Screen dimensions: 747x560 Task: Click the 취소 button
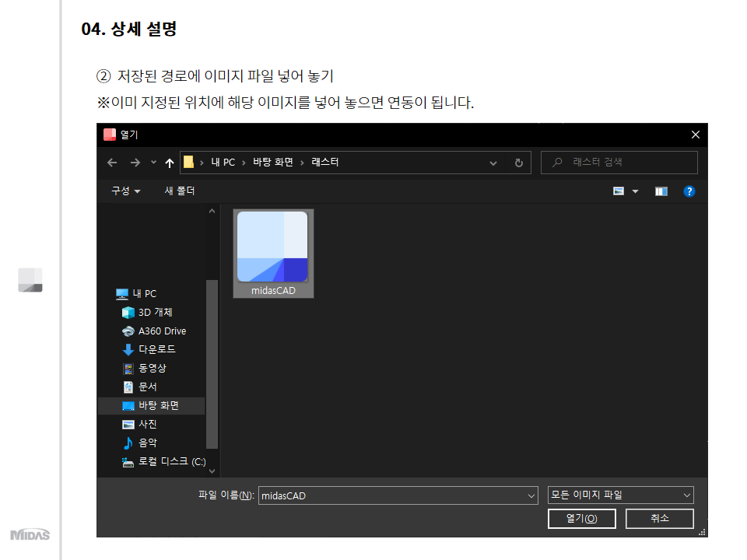pos(659,519)
